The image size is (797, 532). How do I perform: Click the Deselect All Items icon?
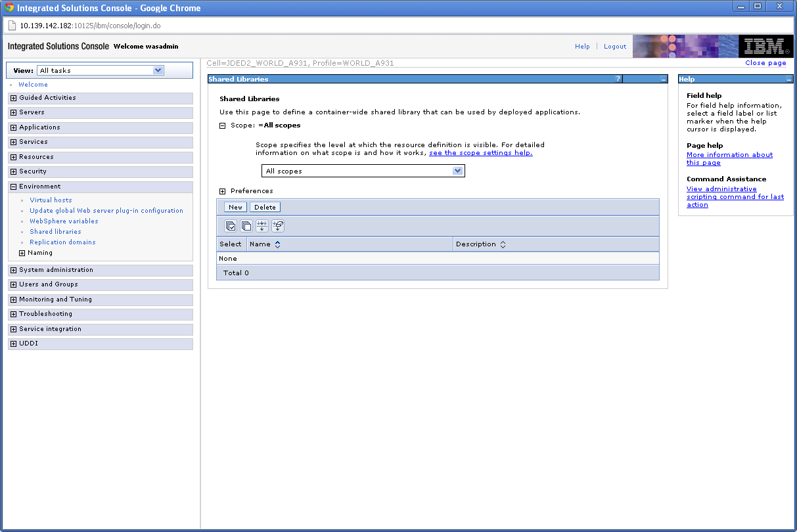(x=246, y=226)
